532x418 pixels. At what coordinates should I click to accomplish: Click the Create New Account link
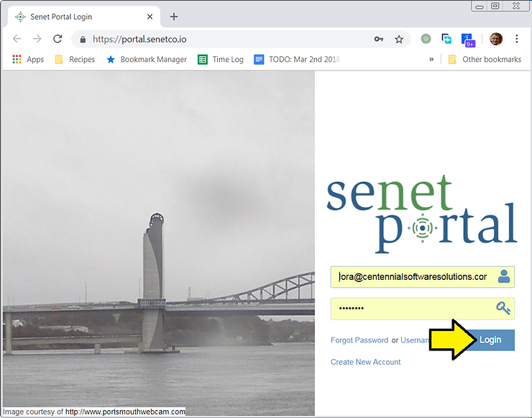click(365, 362)
